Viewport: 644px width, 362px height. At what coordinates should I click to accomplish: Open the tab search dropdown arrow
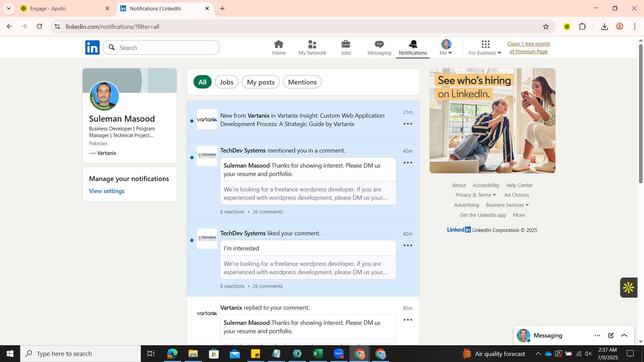point(9,8)
